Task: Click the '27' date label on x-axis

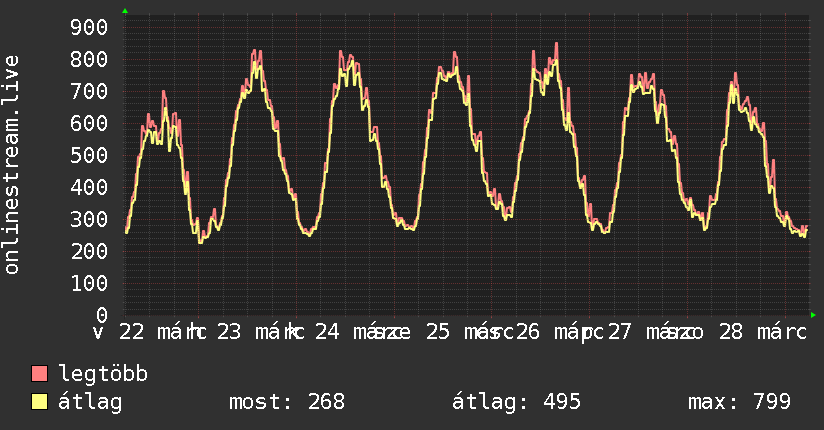Action: [x=620, y=332]
